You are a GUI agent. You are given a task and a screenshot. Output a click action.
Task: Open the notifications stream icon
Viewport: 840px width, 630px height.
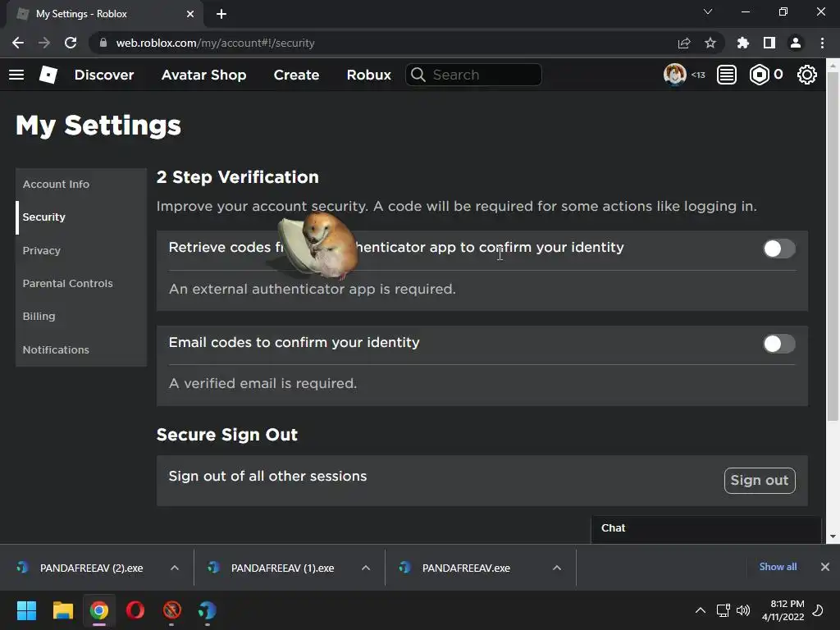(x=727, y=75)
